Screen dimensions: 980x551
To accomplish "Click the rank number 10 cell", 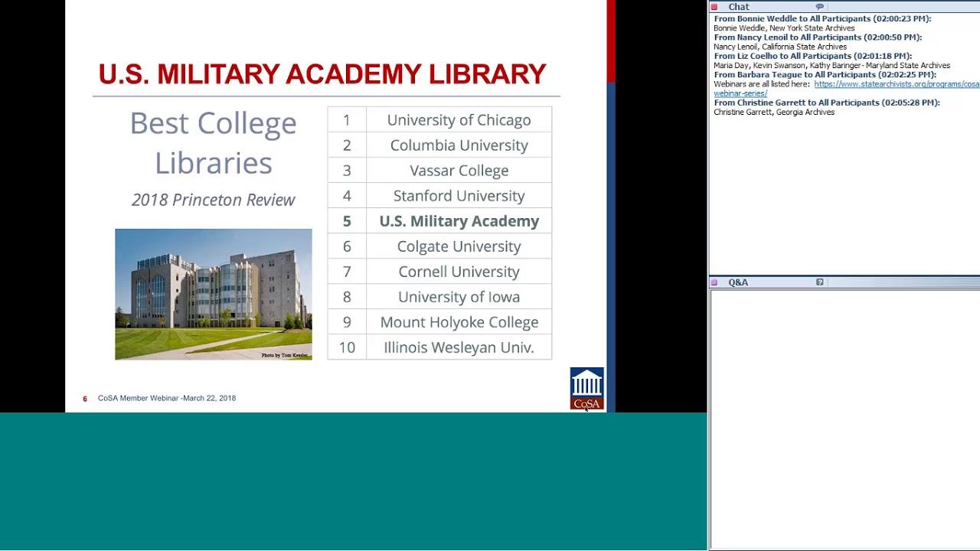I will coord(347,347).
